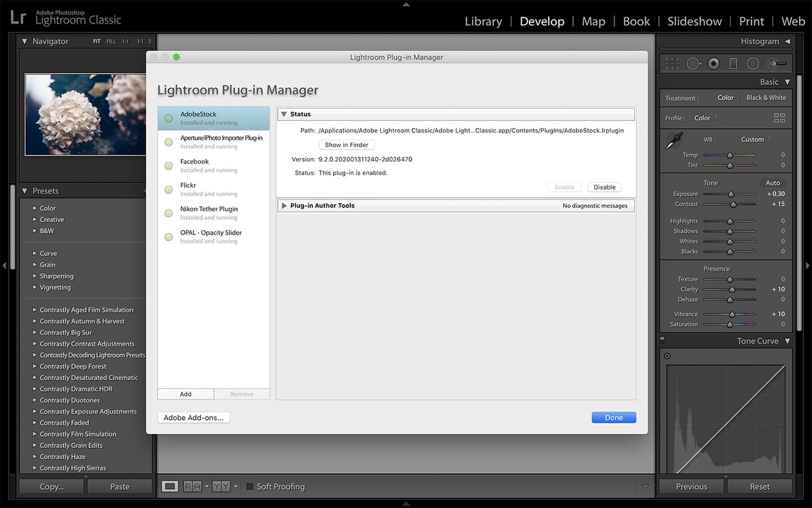Collapse the Navigator panel
Screen dimensions: 812x508
(x=24, y=41)
